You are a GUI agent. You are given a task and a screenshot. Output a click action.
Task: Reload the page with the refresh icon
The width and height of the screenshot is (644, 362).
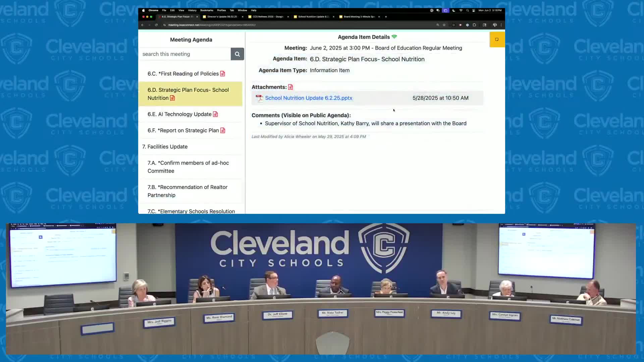tap(156, 25)
